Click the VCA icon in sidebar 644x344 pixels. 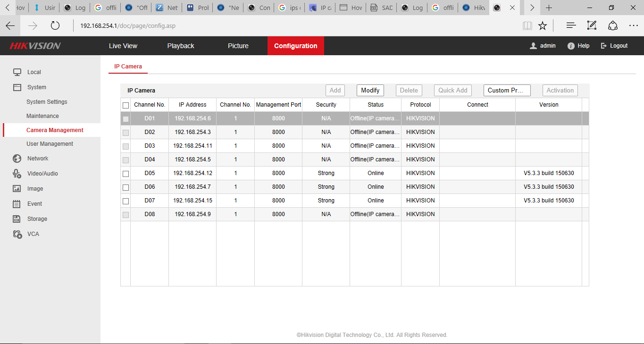pyautogui.click(x=17, y=234)
